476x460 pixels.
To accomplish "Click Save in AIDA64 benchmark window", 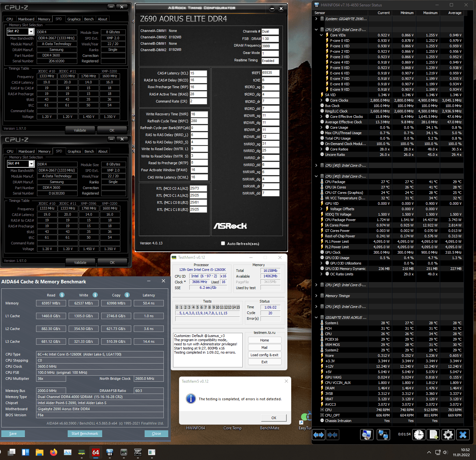I will pyautogui.click(x=13, y=433).
